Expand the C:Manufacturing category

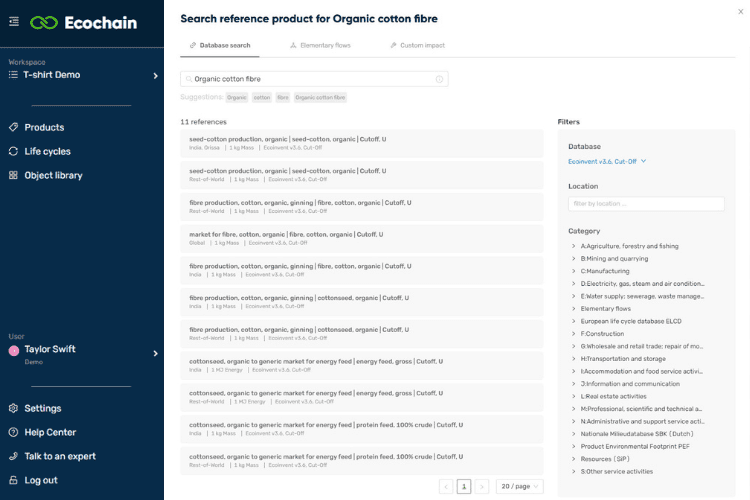pos(574,271)
